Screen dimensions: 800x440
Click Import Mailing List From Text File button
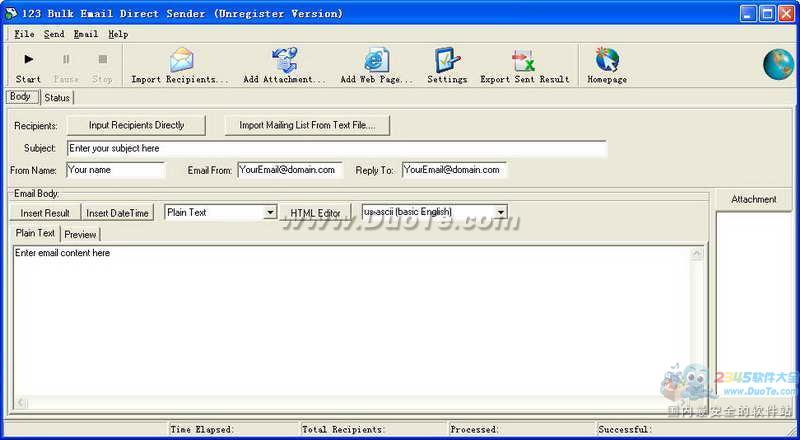pyautogui.click(x=307, y=125)
